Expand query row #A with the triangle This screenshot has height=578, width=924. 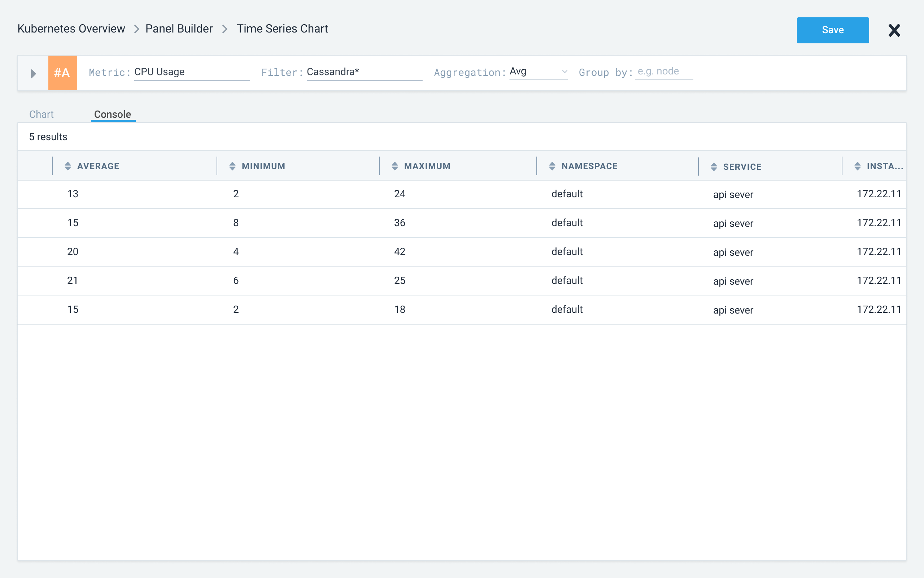33,73
